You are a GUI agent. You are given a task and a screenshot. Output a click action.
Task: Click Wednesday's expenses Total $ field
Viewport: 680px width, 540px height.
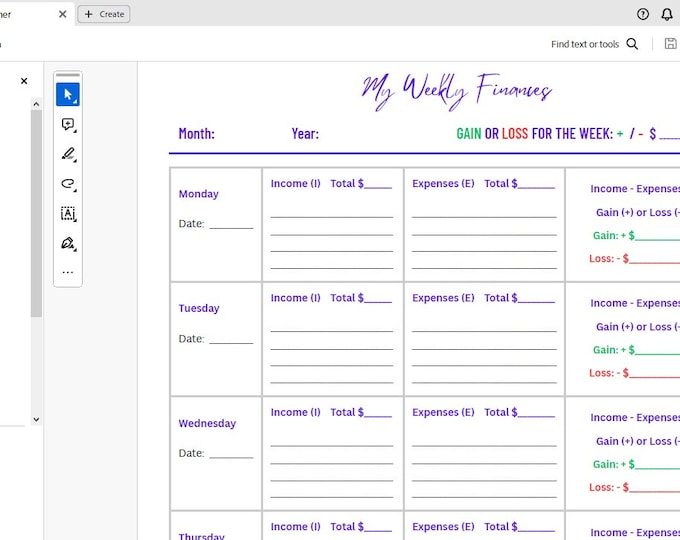(x=520, y=412)
